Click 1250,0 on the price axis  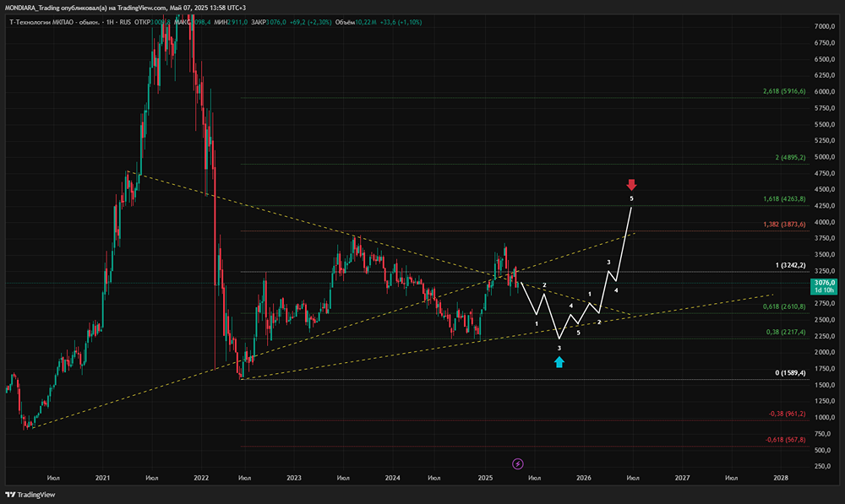point(825,401)
